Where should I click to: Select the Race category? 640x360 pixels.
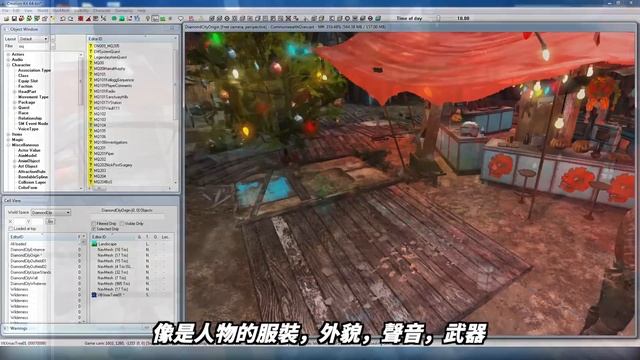23,113
